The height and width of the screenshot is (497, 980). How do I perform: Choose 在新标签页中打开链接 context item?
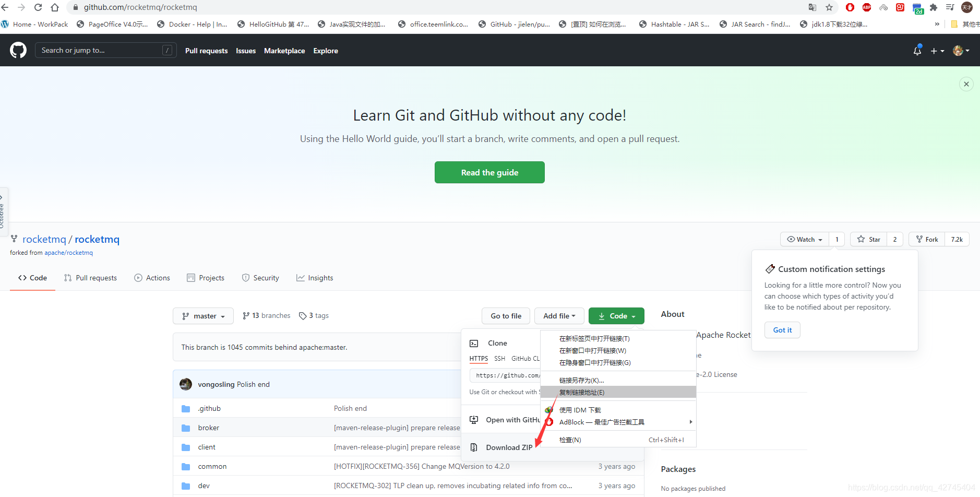pos(618,338)
